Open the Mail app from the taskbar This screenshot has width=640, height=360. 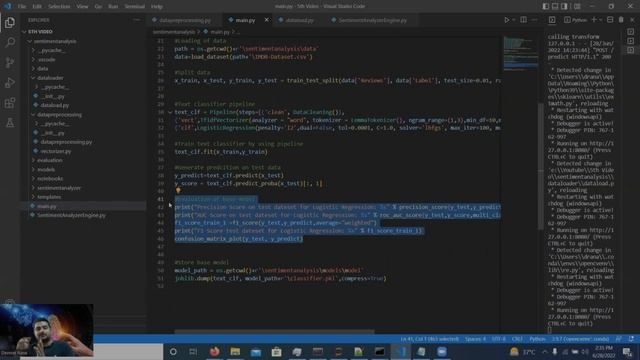(256, 351)
